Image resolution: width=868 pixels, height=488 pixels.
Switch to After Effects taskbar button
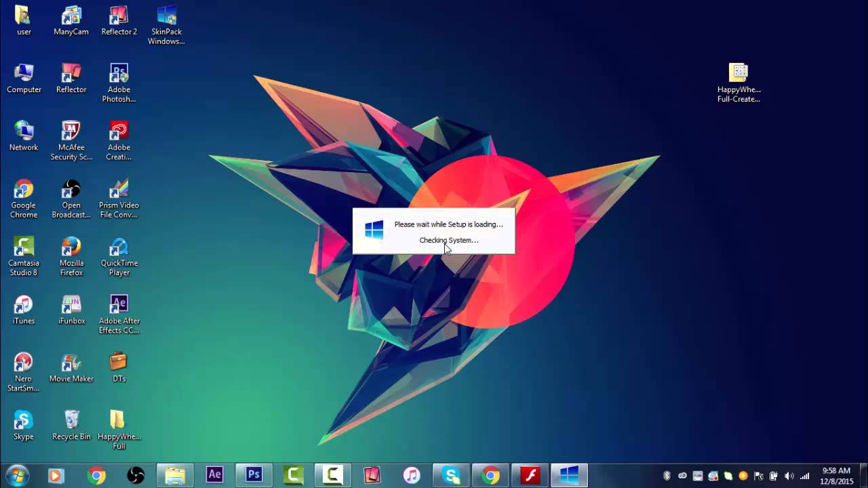point(215,476)
